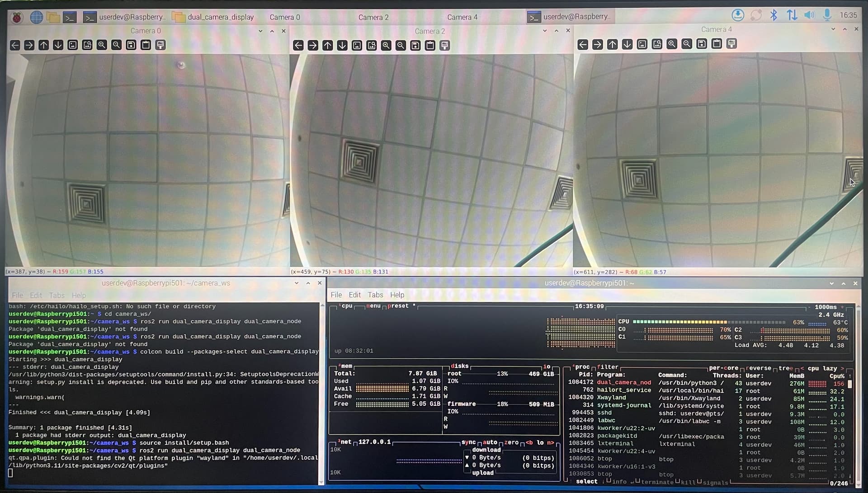Click pan up arrow in Camera 2 toolbar

click(328, 46)
